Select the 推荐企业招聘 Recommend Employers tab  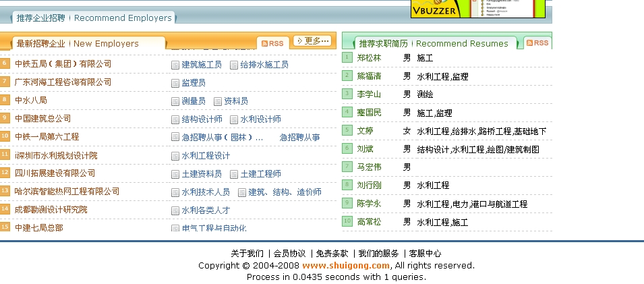[x=94, y=18]
